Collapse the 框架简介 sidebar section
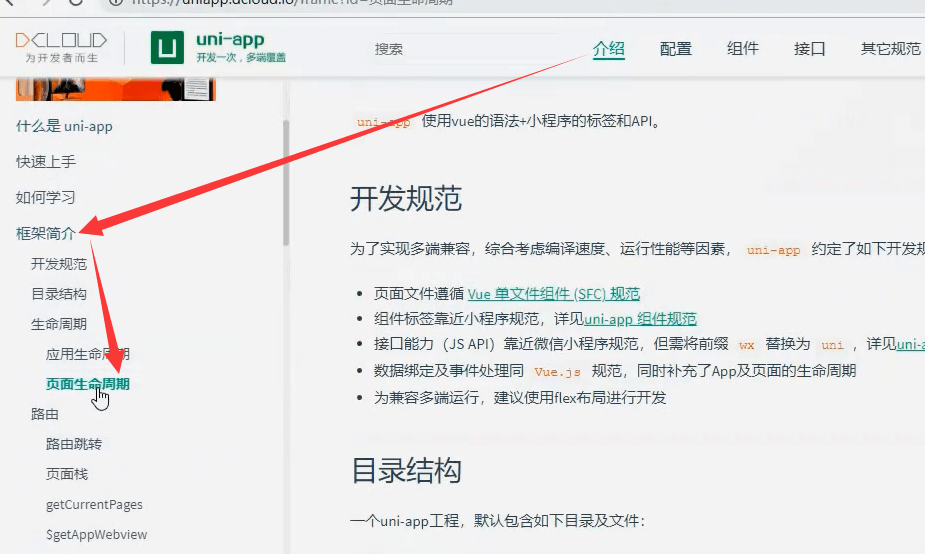The height and width of the screenshot is (554, 925). click(45, 234)
